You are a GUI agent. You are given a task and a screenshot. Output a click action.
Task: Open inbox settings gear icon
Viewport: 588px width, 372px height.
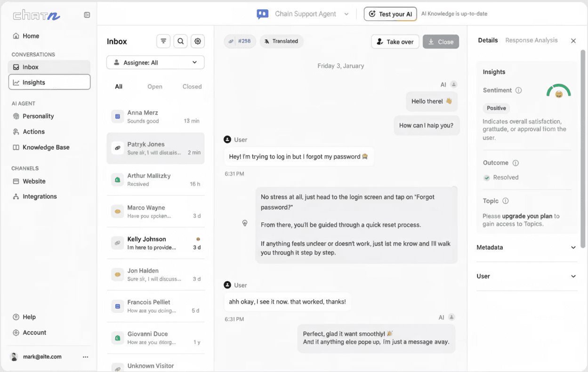[198, 41]
